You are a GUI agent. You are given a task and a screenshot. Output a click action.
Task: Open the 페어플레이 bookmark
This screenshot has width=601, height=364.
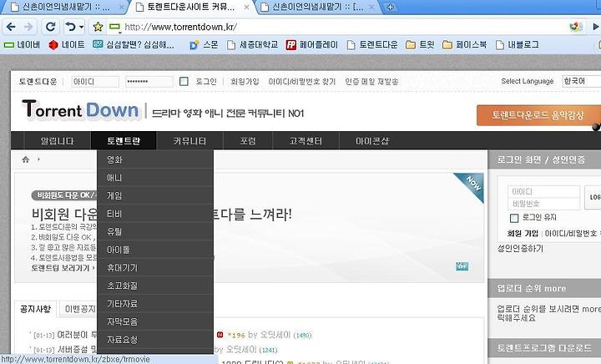[x=312, y=45]
